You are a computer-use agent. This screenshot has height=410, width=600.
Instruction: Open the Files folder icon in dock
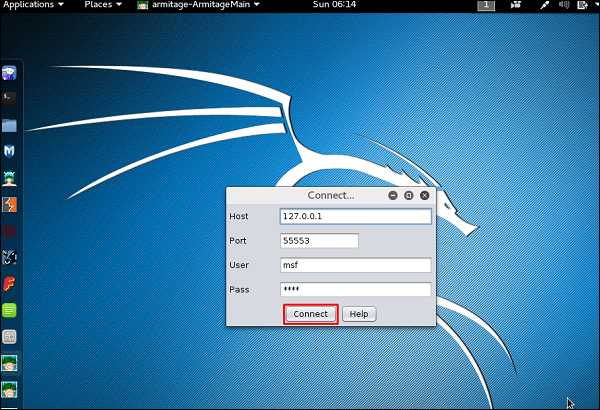tap(9, 125)
